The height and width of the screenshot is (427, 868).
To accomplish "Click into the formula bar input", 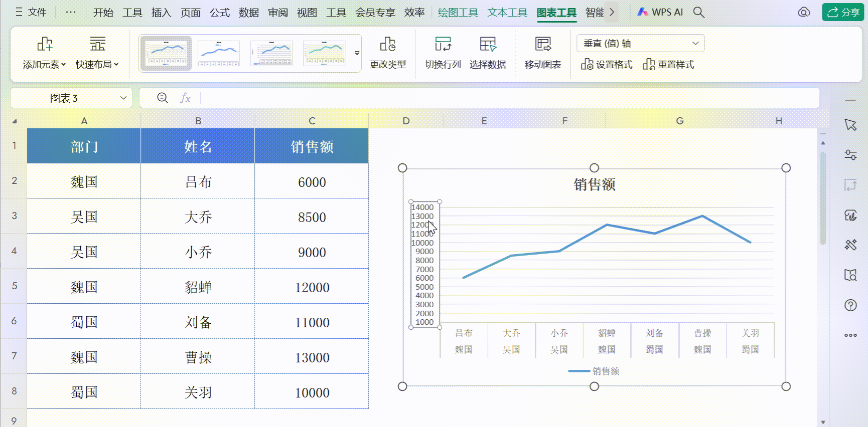I will (x=509, y=98).
